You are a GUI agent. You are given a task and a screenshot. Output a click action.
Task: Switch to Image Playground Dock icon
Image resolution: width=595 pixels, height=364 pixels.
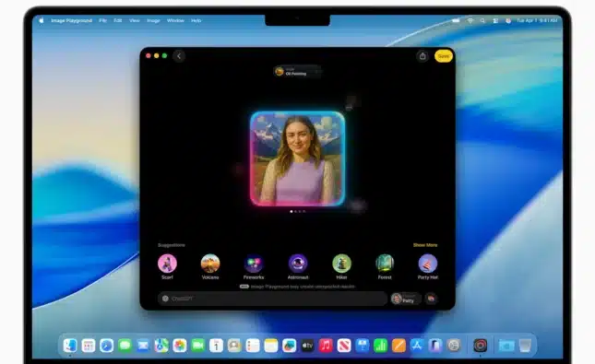coord(480,346)
